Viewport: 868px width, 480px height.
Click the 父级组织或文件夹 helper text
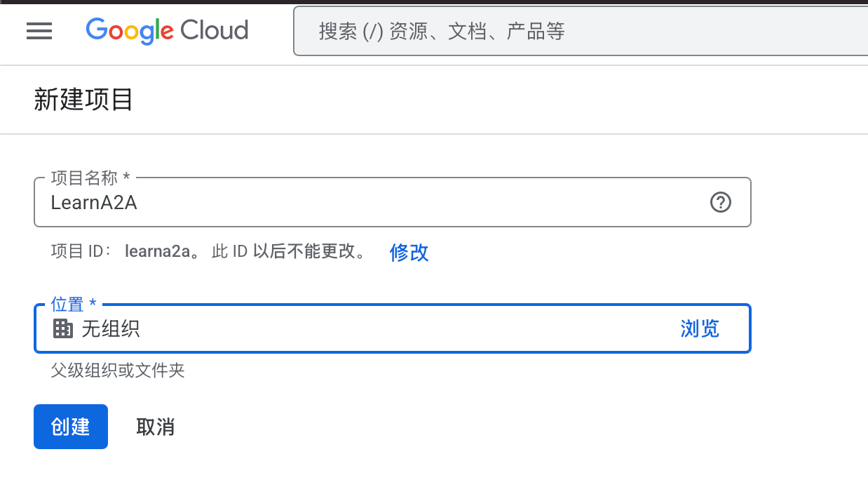(118, 371)
